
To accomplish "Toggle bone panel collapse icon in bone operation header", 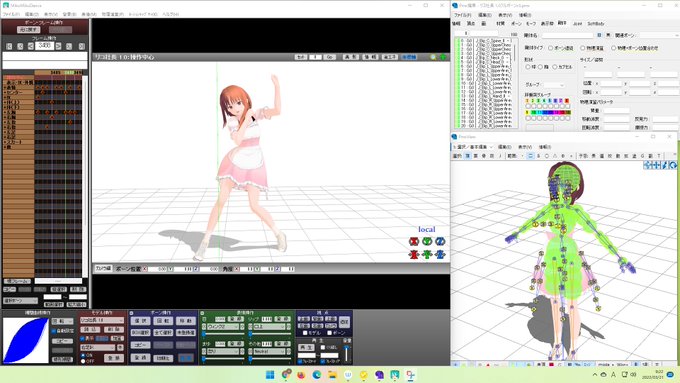I will click(131, 313).
